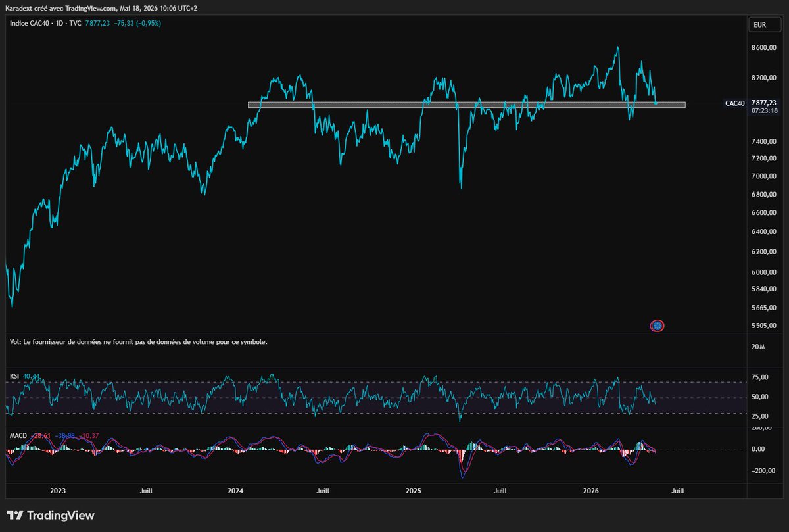Screen dimensions: 789x532
Task: Click the 2026 label on the time axis
Action: (590, 491)
